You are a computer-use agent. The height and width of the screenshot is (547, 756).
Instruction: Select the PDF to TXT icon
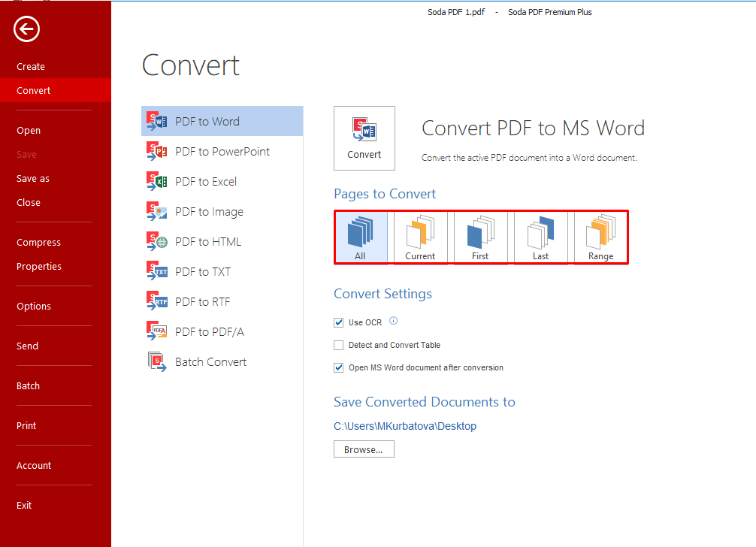coord(157,272)
